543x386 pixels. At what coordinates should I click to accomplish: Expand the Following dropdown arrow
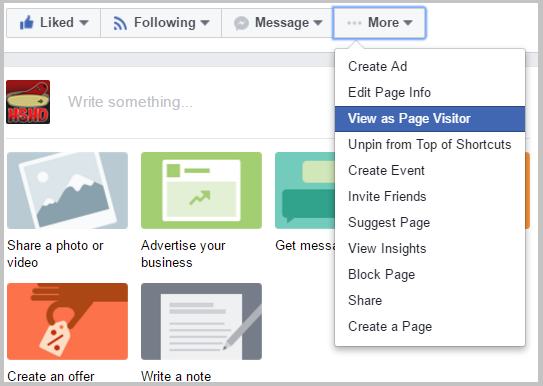[205, 23]
